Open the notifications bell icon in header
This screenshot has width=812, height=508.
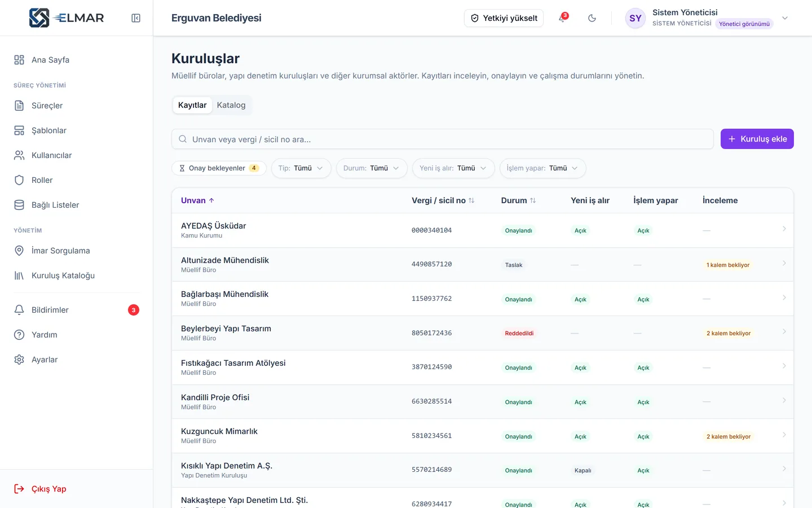563,18
